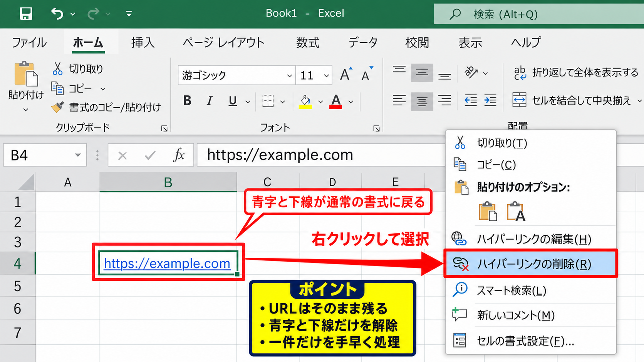Viewport: 644px width, 362px height.
Task: Select column B header
Action: pos(168,182)
